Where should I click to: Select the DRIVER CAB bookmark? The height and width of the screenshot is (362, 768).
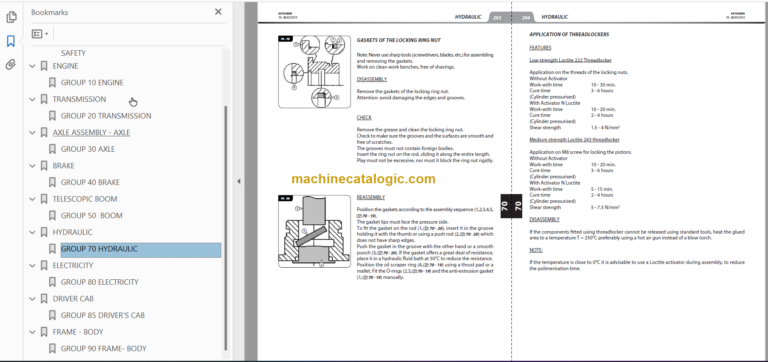pos(73,299)
